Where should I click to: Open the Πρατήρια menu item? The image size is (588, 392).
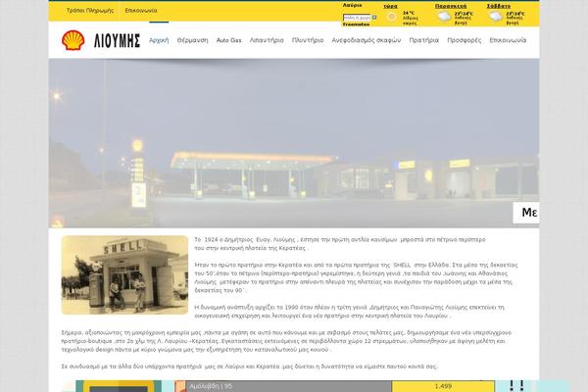click(x=423, y=40)
